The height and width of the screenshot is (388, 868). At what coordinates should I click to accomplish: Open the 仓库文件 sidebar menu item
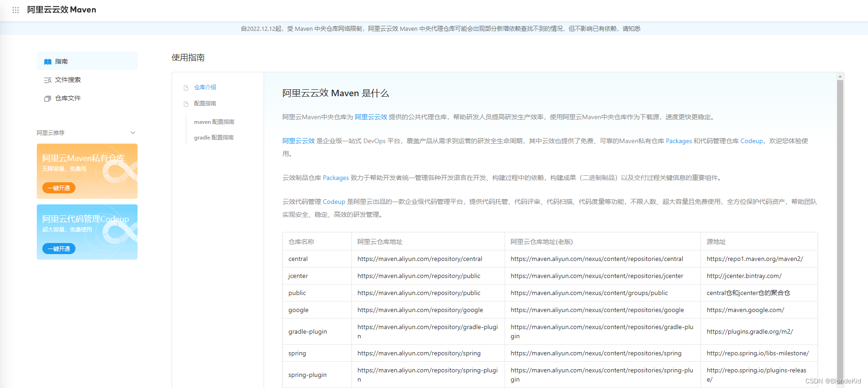pyautogui.click(x=87, y=98)
